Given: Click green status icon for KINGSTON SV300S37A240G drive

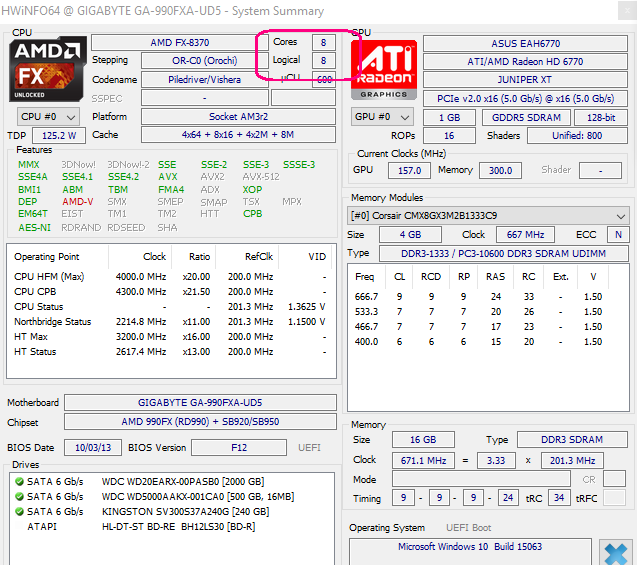Looking at the screenshot, I should pos(19,512).
